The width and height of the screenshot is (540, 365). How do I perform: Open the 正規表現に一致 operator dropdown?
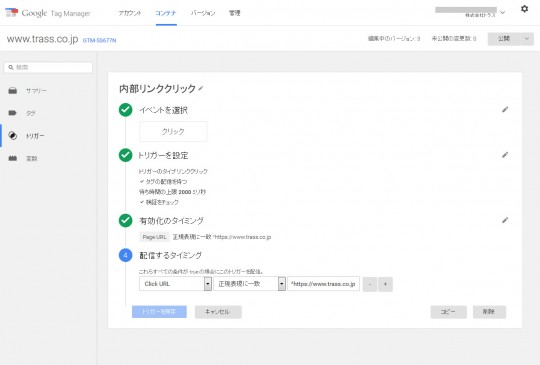(249, 284)
